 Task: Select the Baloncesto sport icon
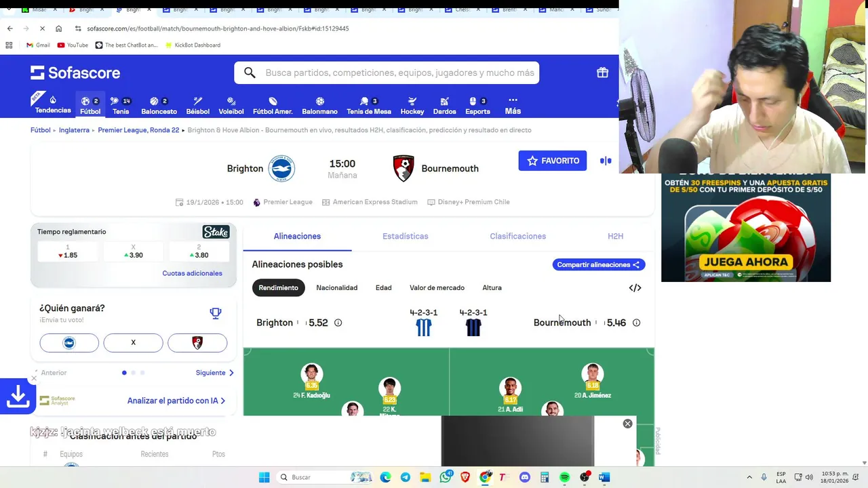(159, 105)
